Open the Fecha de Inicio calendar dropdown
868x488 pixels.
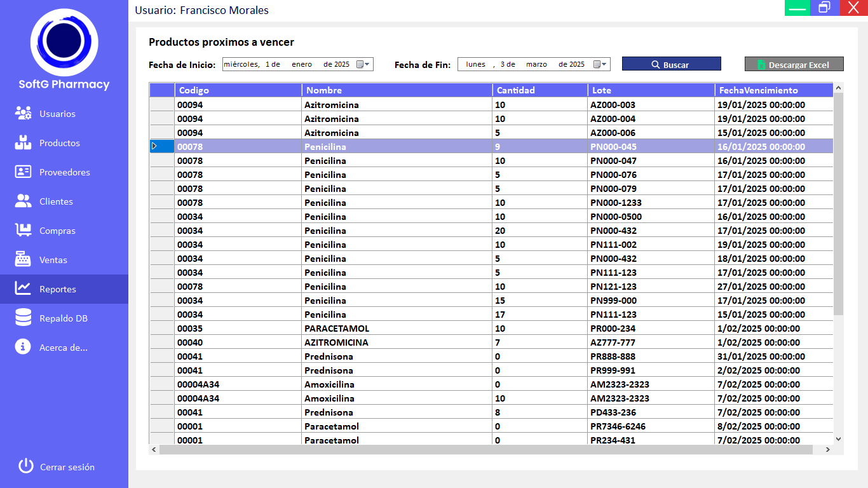[363, 64]
